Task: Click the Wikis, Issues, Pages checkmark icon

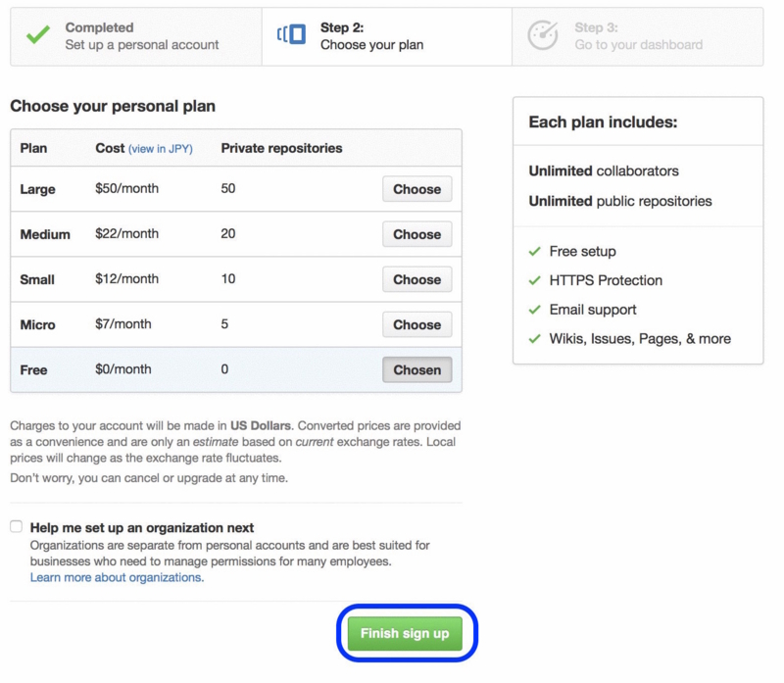Action: (534, 338)
